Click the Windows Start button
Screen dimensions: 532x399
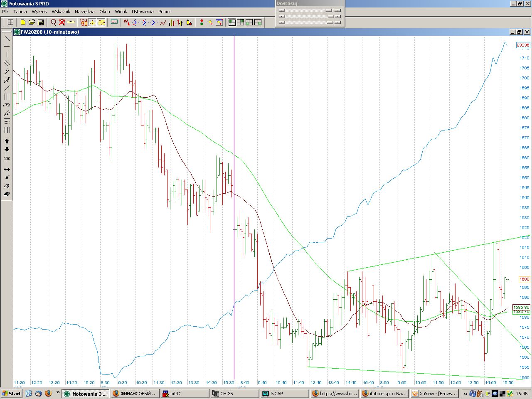tap(11, 394)
